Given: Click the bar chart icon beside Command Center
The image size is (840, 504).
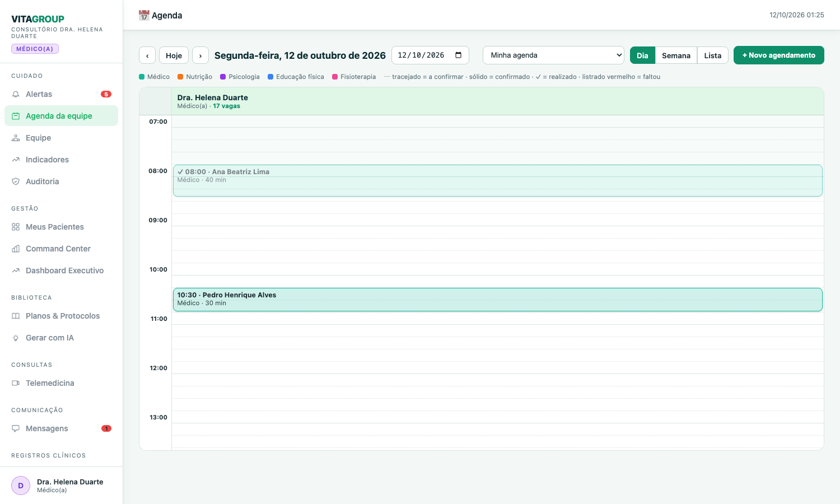Looking at the screenshot, I should [16, 249].
